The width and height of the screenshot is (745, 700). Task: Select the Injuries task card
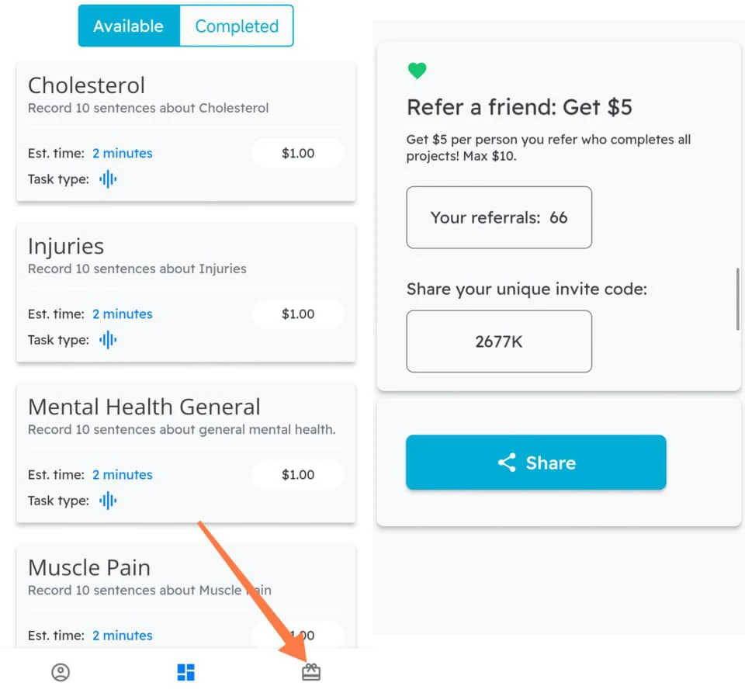tap(185, 293)
